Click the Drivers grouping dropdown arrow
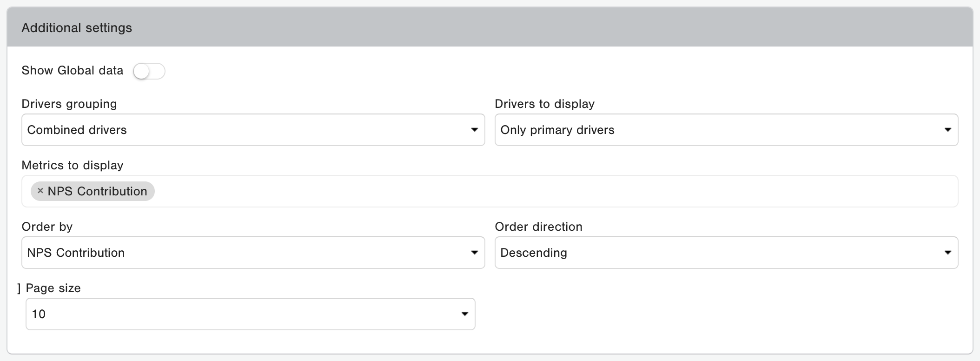Viewport: 980px width, 361px height. [474, 130]
